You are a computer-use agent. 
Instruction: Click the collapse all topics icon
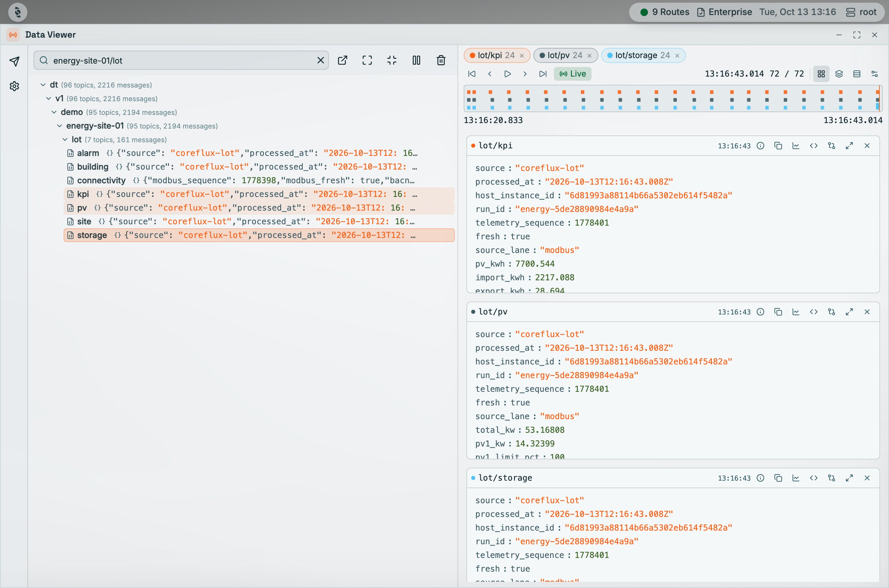pyautogui.click(x=392, y=61)
